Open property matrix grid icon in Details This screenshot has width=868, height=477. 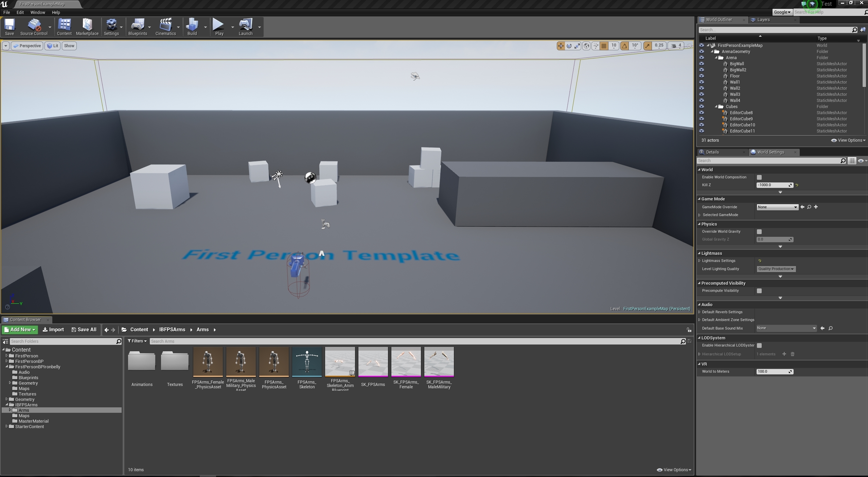(x=852, y=161)
